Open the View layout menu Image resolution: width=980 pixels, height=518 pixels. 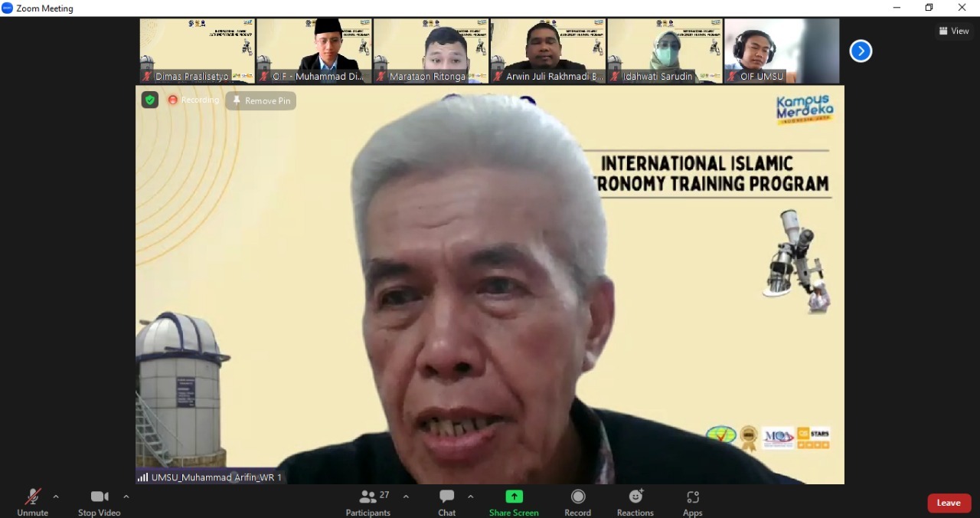(x=954, y=31)
